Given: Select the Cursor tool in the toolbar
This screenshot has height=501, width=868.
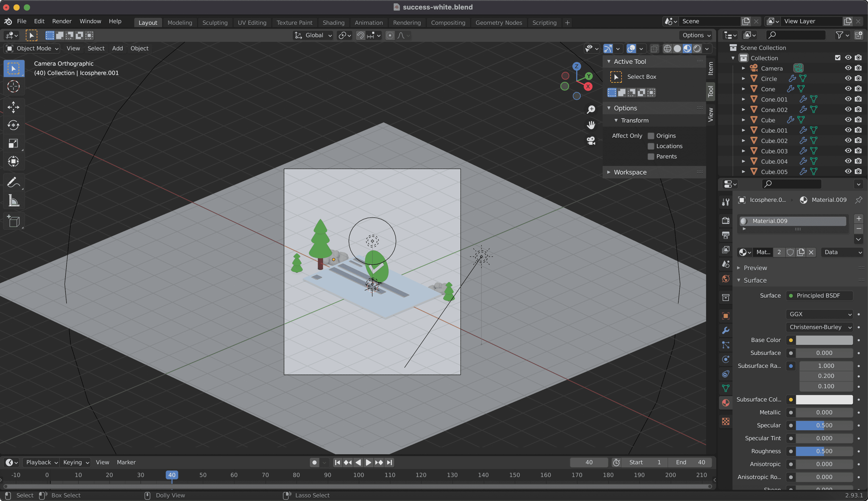Looking at the screenshot, I should tap(13, 86).
